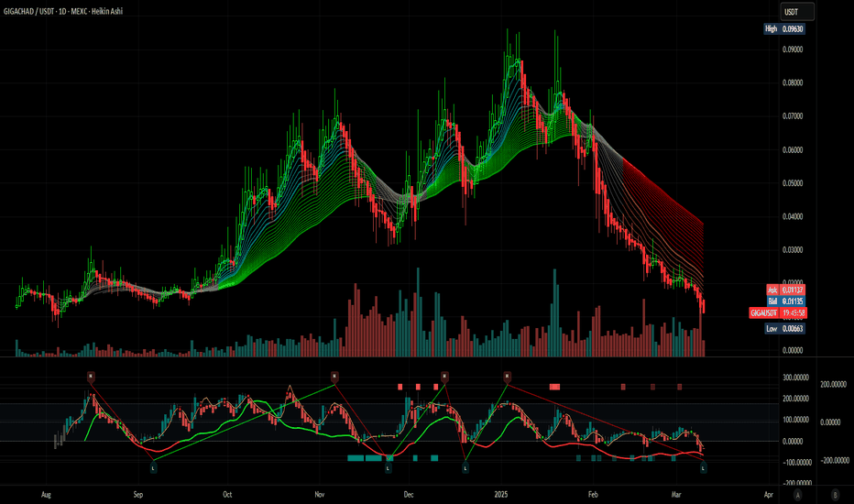Click the L pivot marker in late December
Image resolution: width=854 pixels, height=504 pixels.
[465, 467]
